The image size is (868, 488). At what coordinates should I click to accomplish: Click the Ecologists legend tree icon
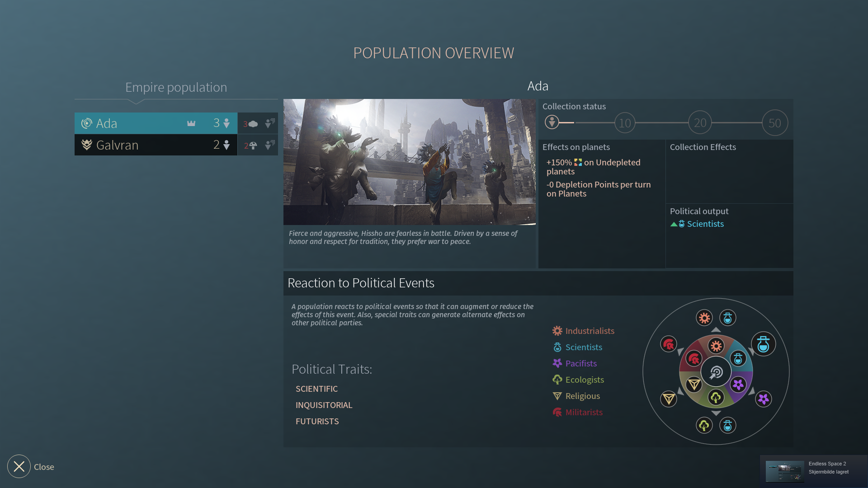[x=557, y=380]
